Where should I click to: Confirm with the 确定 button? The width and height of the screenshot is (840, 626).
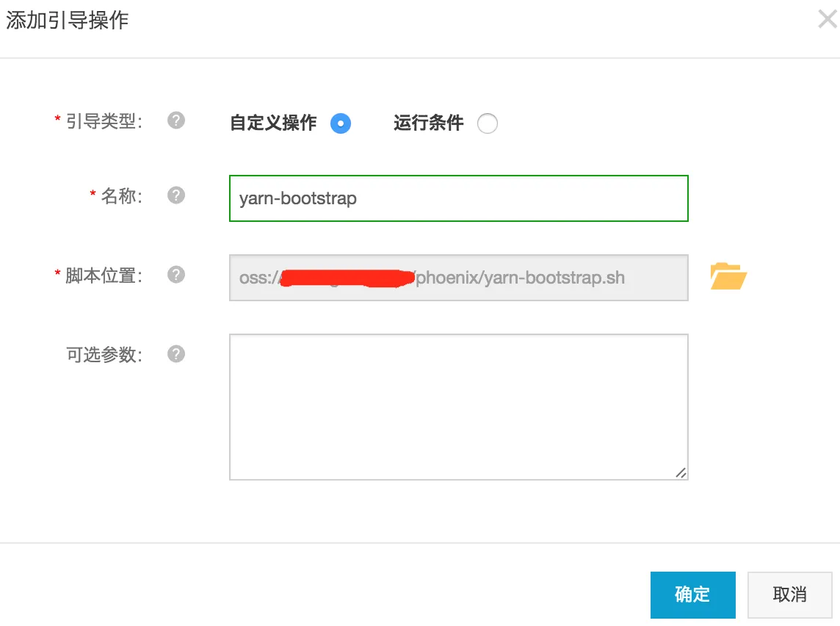click(692, 594)
